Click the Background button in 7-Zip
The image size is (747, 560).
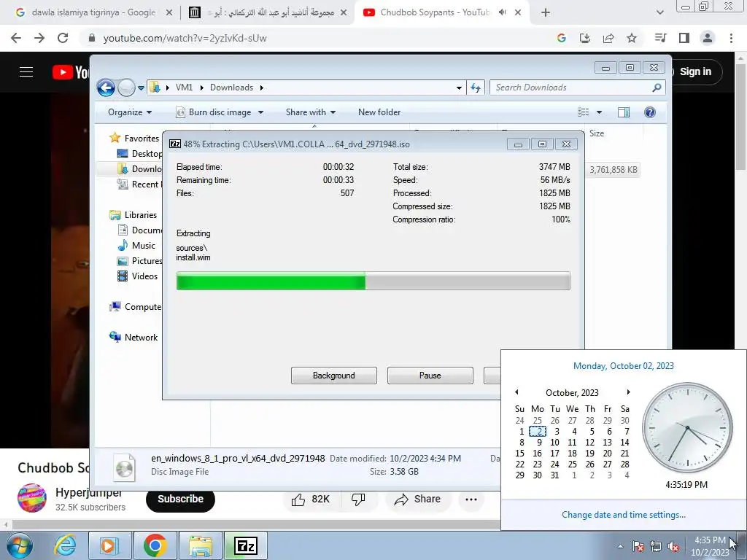pos(334,376)
